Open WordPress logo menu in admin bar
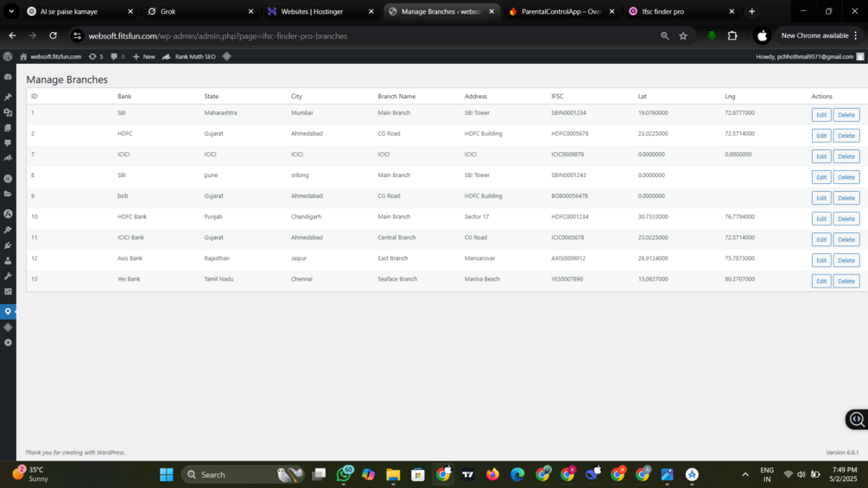Viewport: 868px width, 488px height. coord(8,56)
